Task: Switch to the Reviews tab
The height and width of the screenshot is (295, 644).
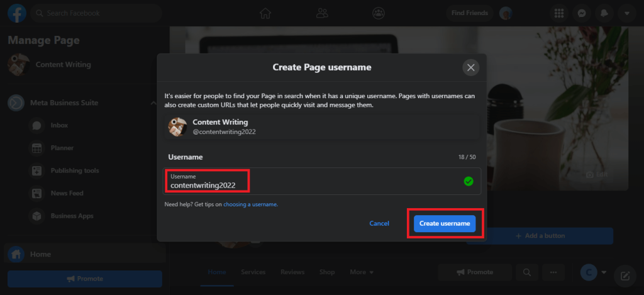Action: click(292, 272)
